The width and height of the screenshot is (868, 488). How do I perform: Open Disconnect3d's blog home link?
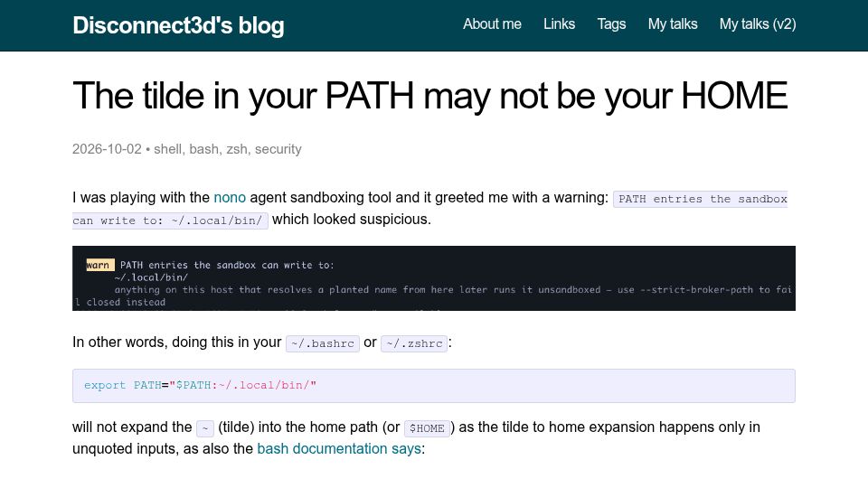(x=178, y=25)
